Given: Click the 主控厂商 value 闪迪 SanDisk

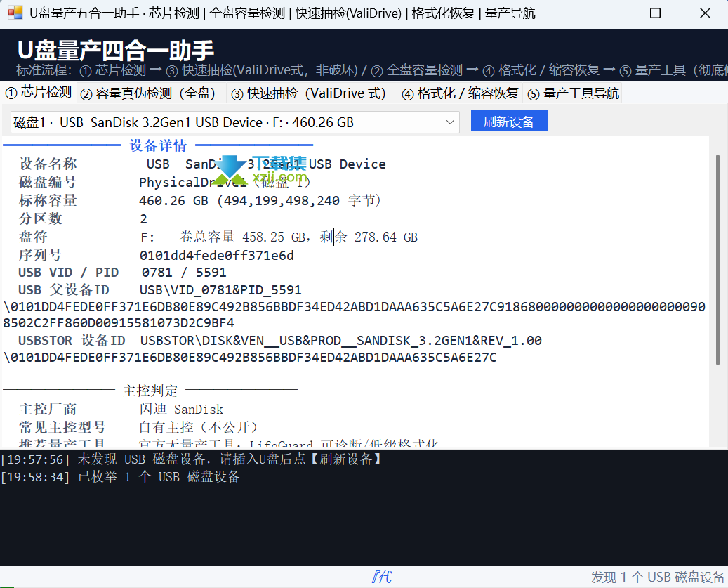Looking at the screenshot, I should click(181, 409).
